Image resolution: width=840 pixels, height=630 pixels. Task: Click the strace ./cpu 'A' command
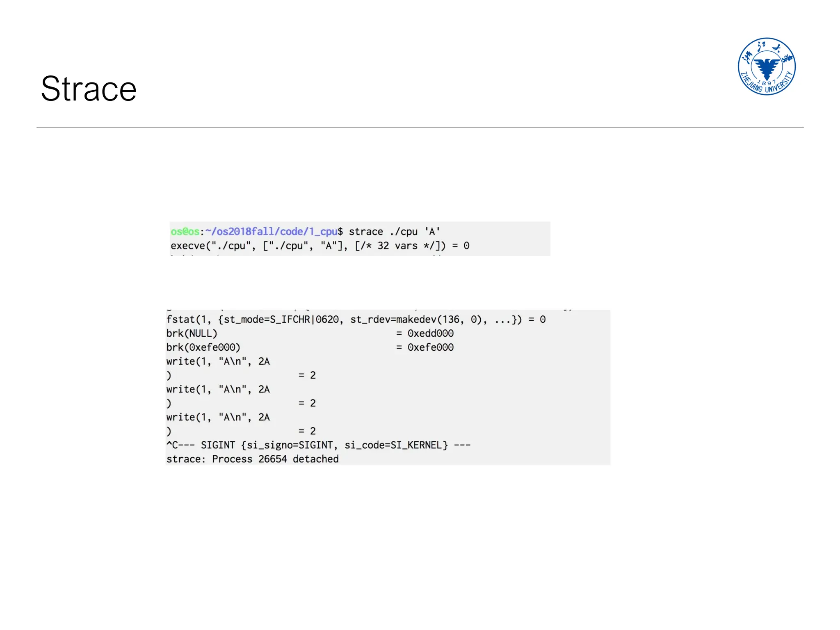coord(394,232)
